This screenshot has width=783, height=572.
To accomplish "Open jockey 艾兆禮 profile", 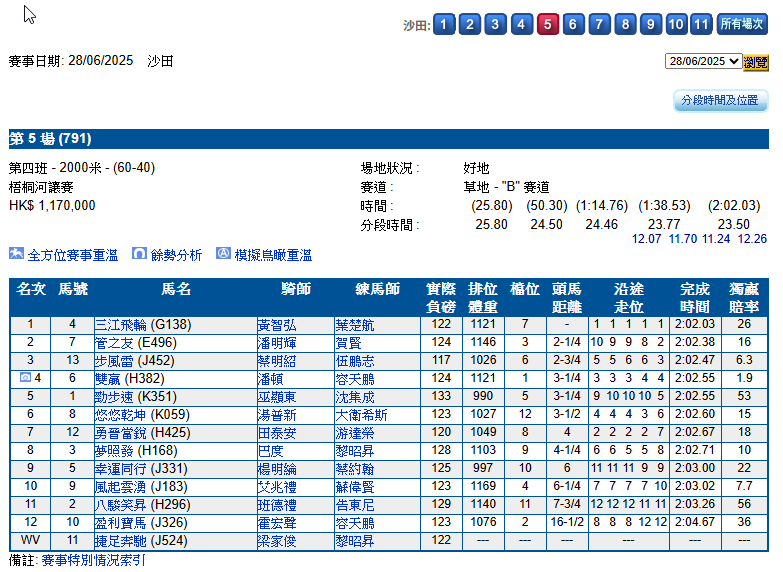I will (x=277, y=487).
